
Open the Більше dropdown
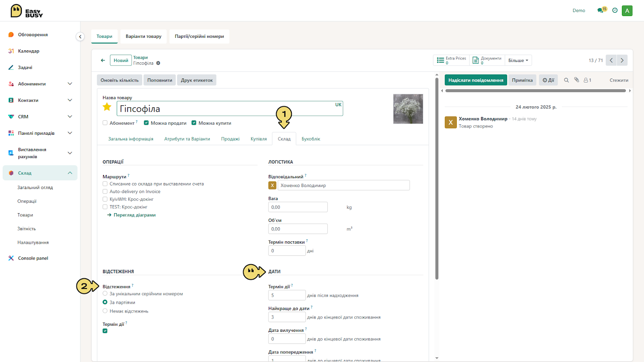click(x=518, y=60)
